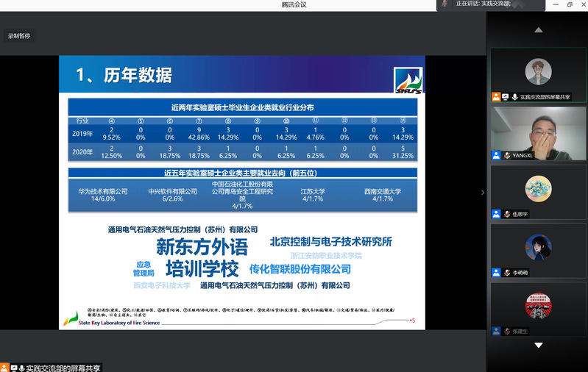Minimize the Tencent Meeting window
This screenshot has width=588, height=372.
(x=556, y=4)
